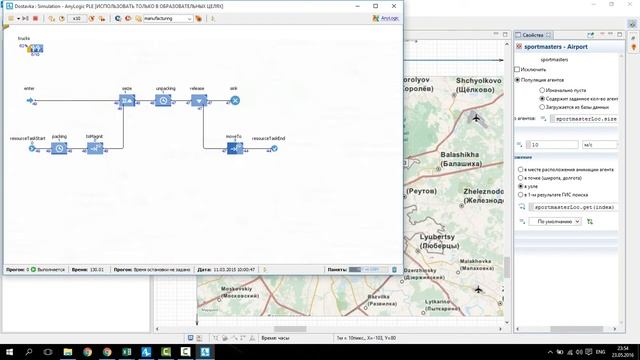This screenshot has height=360, width=640.
Task: Open the speed units dropdown
Action: [600, 144]
